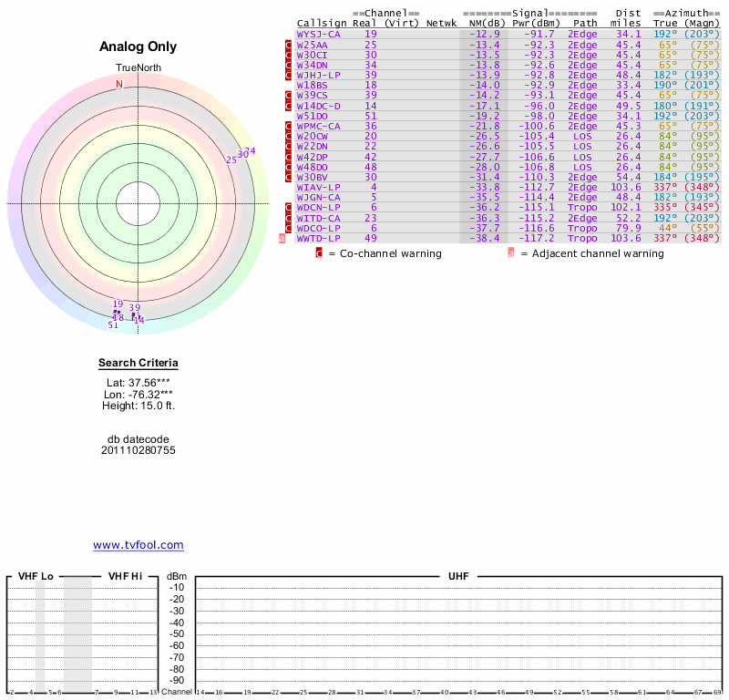The height and width of the screenshot is (700, 729).
Task: Click the white center of the radar plot
Action: 139,204
